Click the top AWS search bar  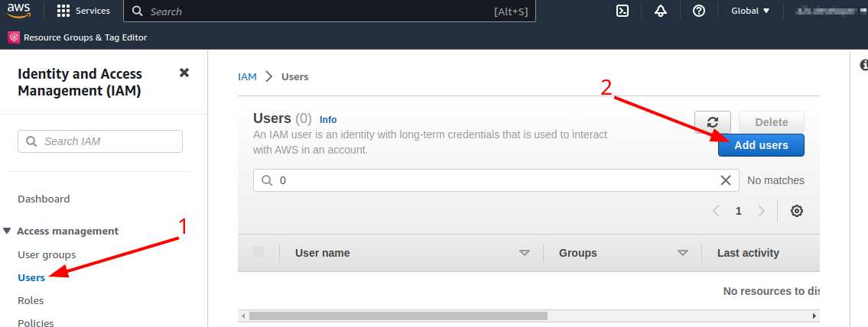(x=330, y=11)
